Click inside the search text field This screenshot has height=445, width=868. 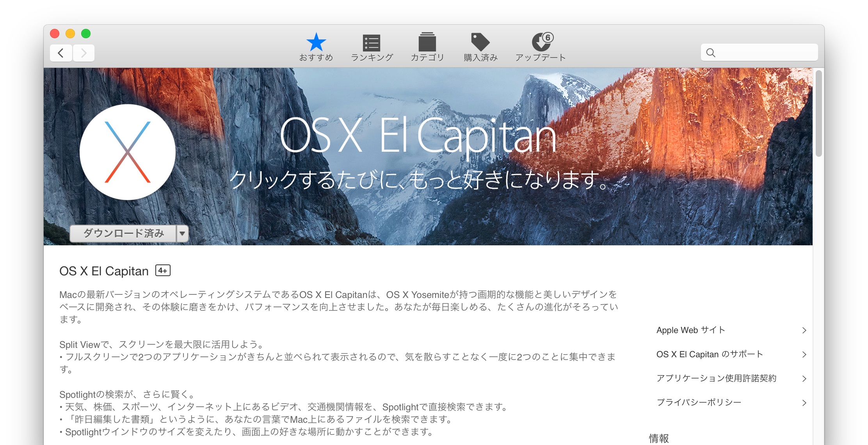(x=765, y=53)
